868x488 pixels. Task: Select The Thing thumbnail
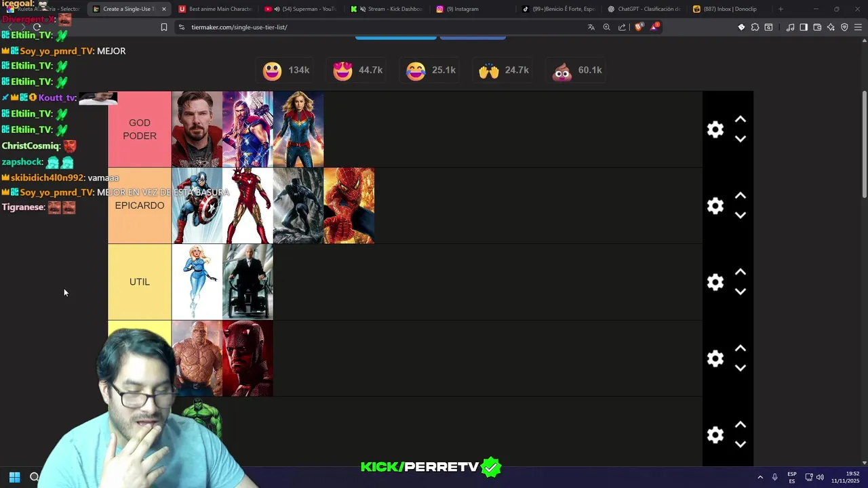197,359
